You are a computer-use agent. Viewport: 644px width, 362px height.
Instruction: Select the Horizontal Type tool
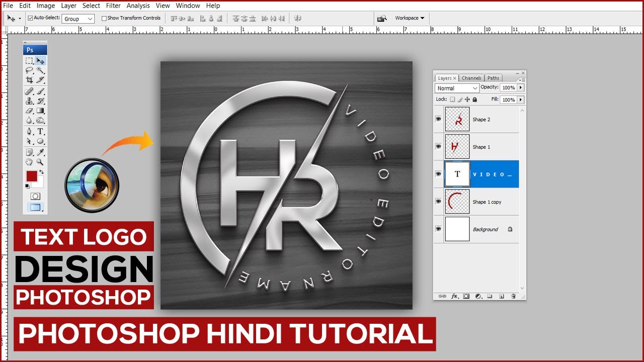point(41,131)
